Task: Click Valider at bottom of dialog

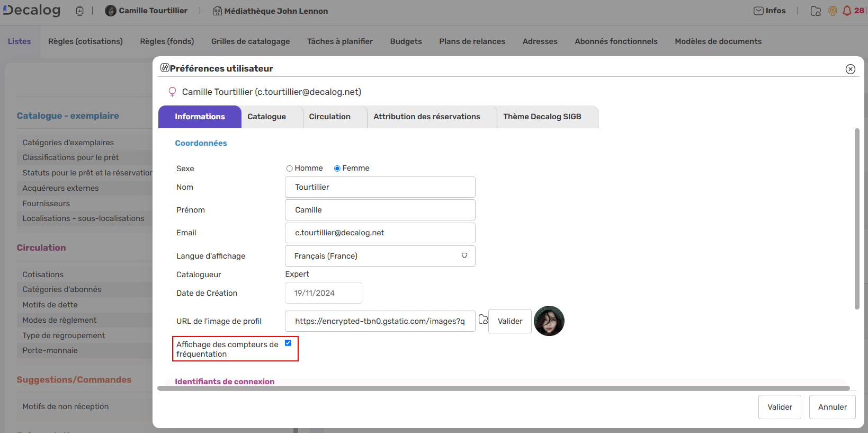Action: point(780,407)
